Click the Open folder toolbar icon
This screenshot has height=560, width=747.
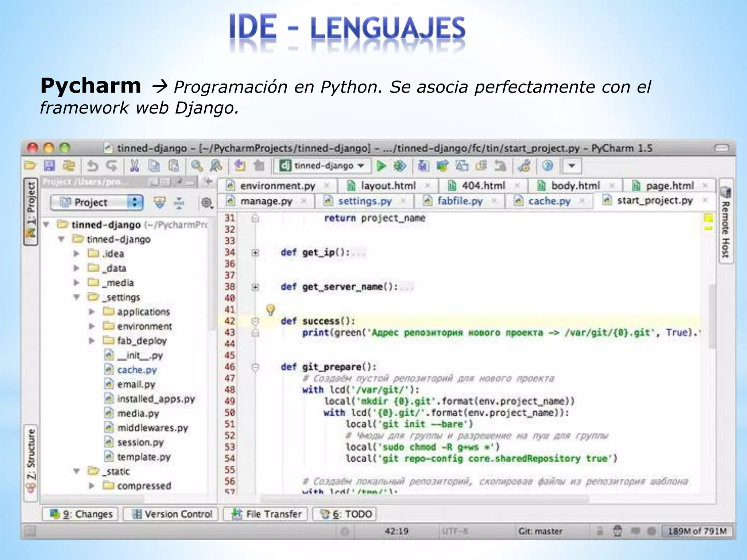tap(30, 166)
